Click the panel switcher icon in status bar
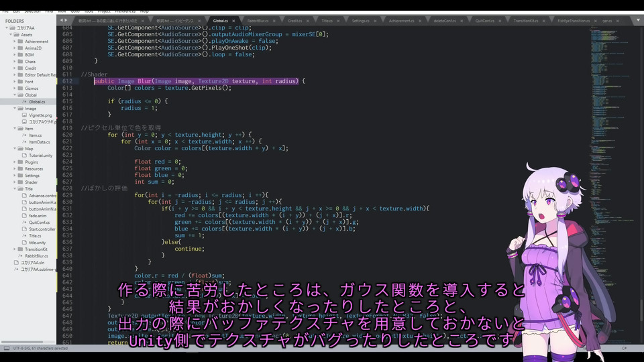Screen dimensions: 644x362 click(7, 348)
